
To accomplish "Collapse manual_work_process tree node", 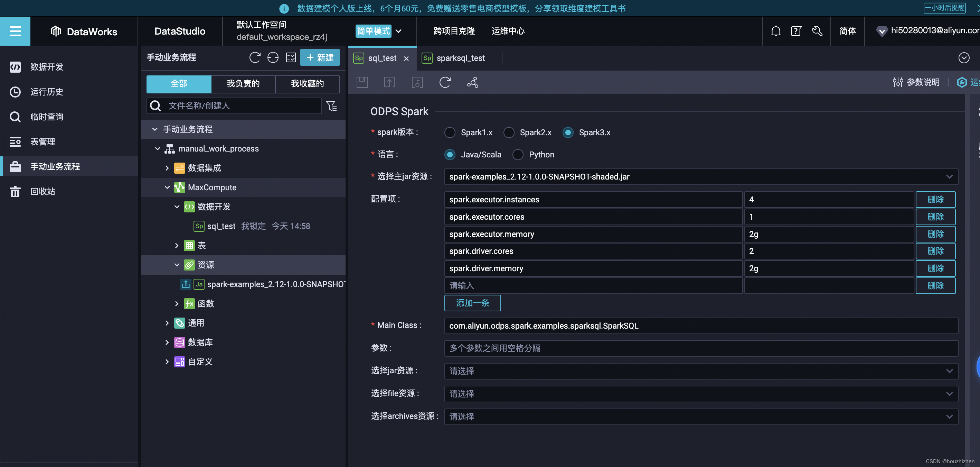I will click(x=158, y=148).
